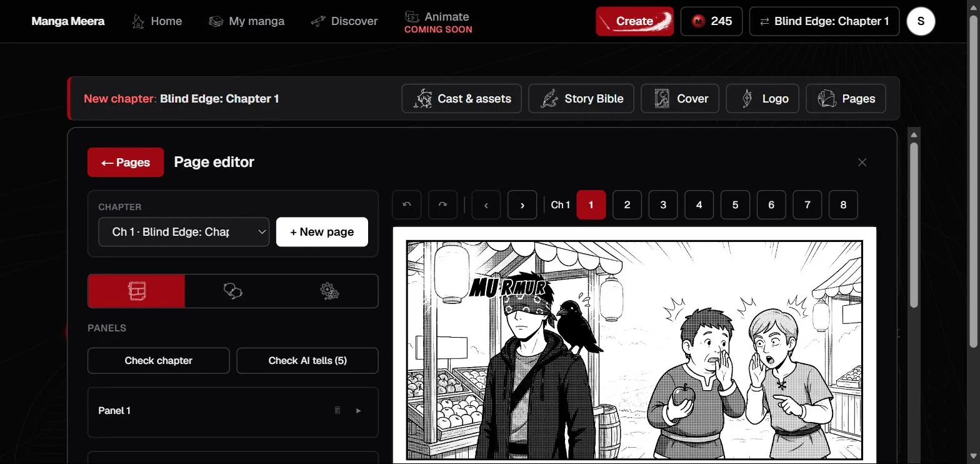Click the red Create button

[x=634, y=21]
